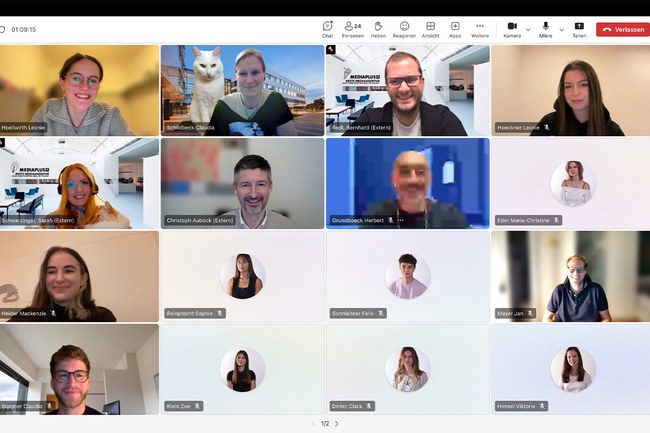This screenshot has height=433, width=650.
Task: Open the Reagieren reactions menu
Action: [404, 29]
